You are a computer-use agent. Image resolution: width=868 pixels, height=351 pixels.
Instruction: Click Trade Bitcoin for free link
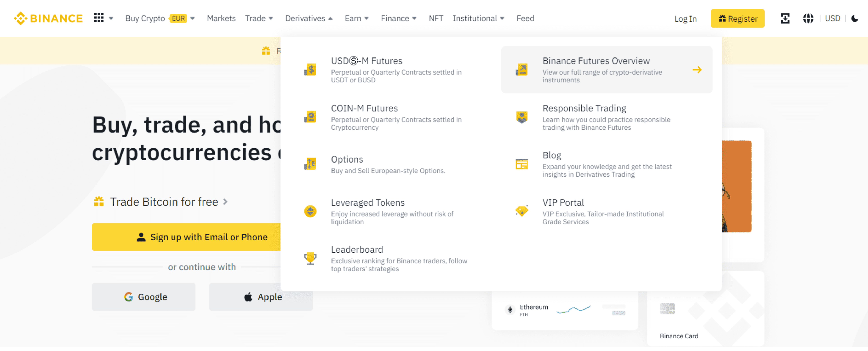pyautogui.click(x=164, y=202)
